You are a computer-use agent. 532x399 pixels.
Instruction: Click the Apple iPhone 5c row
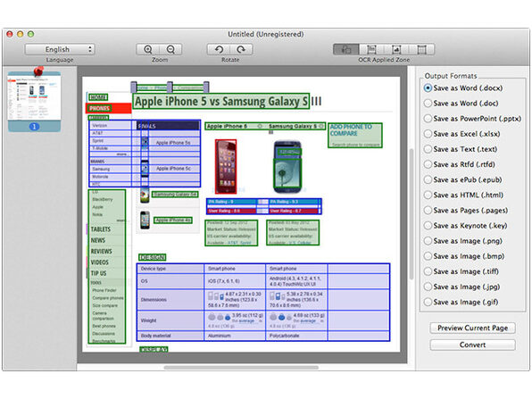(173, 169)
